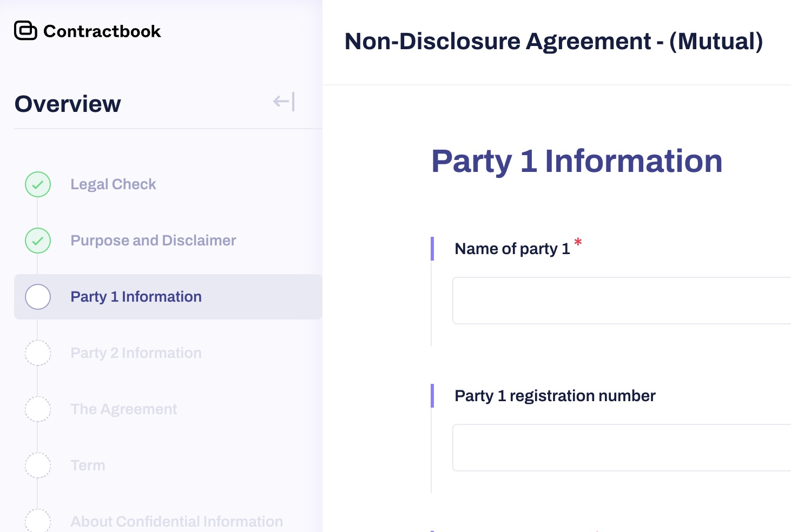Collapse the Overview sidebar panel
791x532 pixels.
coord(284,102)
